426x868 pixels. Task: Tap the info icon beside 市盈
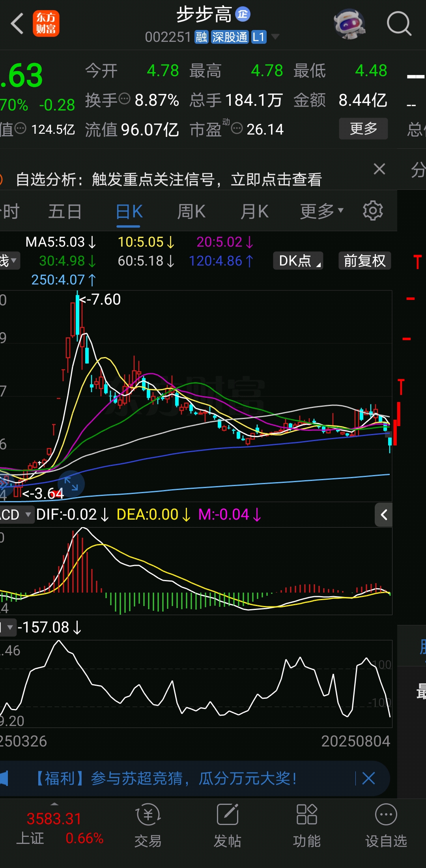(x=237, y=128)
